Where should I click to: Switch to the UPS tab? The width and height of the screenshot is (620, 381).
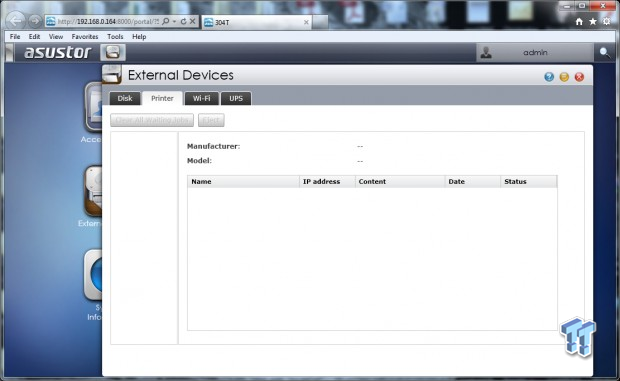pos(236,98)
